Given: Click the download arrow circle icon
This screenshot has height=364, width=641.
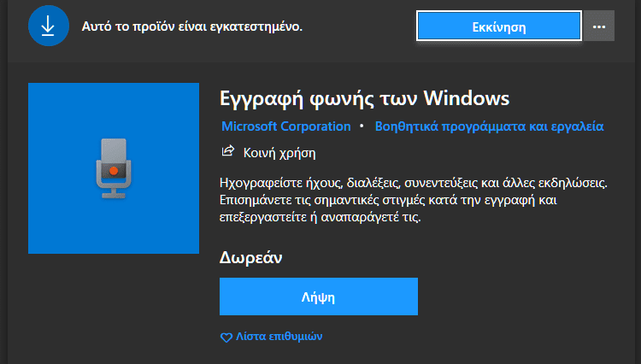Looking at the screenshot, I should click(49, 26).
